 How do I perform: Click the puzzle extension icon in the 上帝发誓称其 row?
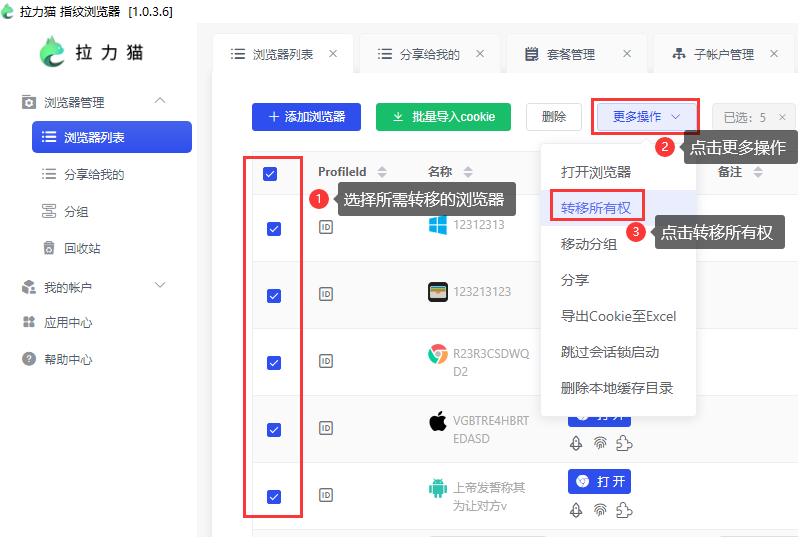[624, 510]
